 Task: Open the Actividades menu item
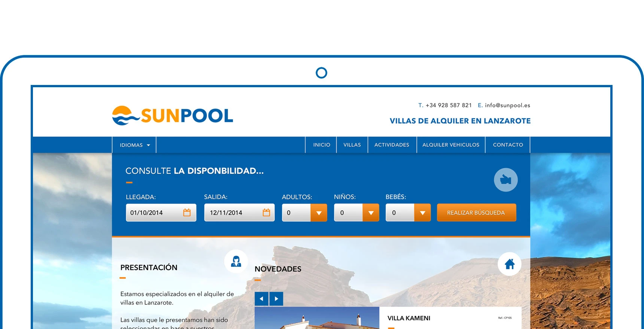tap(392, 145)
